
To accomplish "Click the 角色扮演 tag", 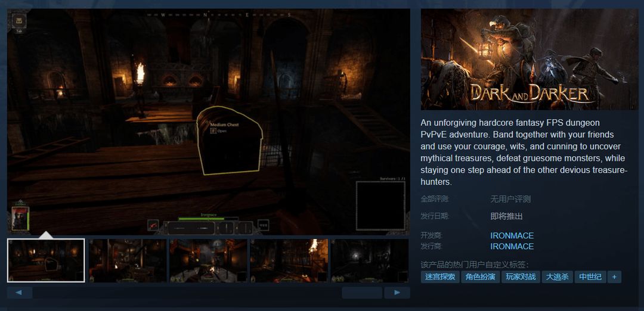I will pos(480,277).
